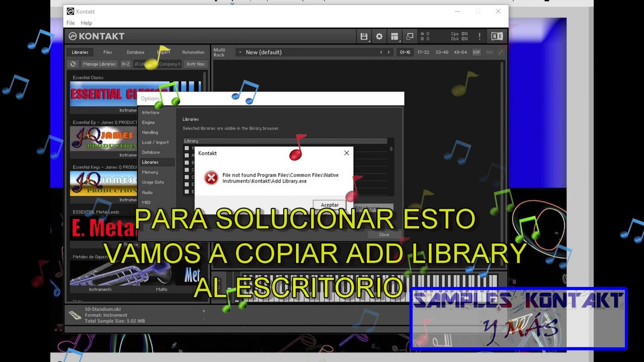Toggle the Instr Nav pane
The height and width of the screenshot is (362, 644).
(x=195, y=64)
